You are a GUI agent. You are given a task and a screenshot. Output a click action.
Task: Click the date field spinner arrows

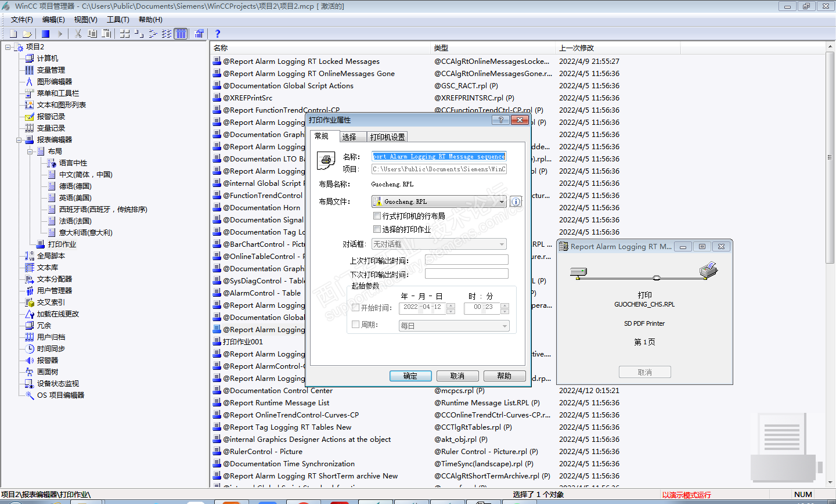pyautogui.click(x=451, y=308)
